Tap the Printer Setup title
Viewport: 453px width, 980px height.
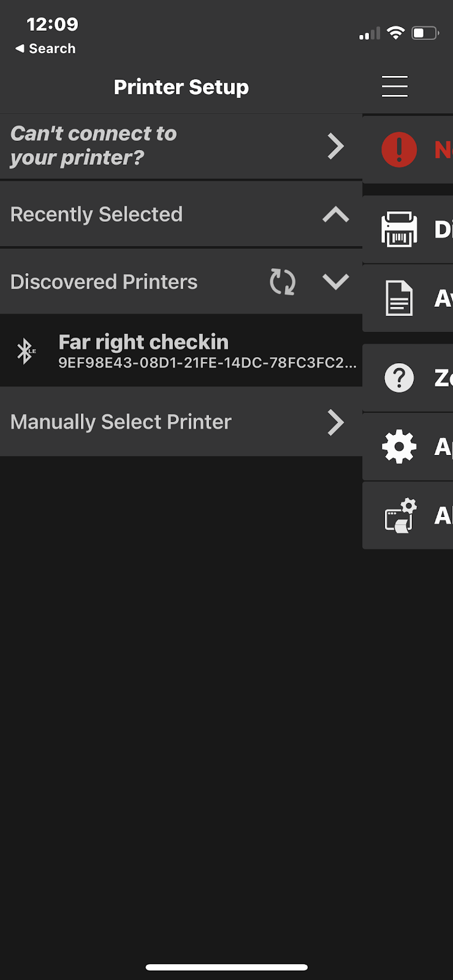tap(181, 87)
